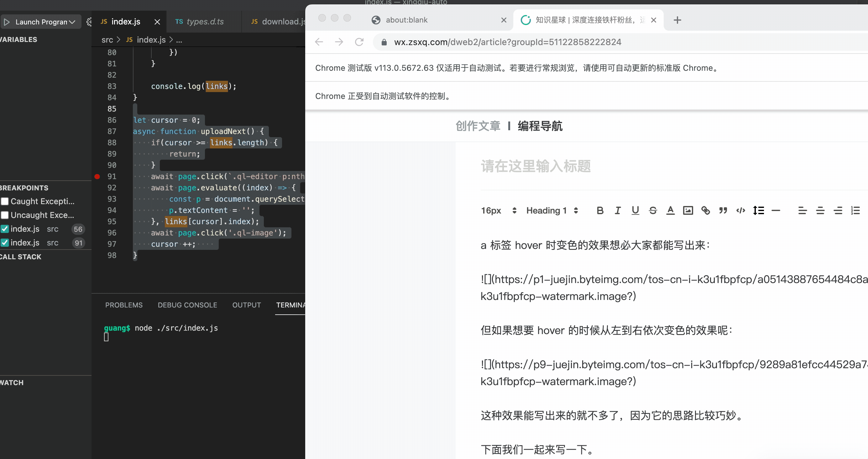Reload the Chrome page

click(359, 42)
